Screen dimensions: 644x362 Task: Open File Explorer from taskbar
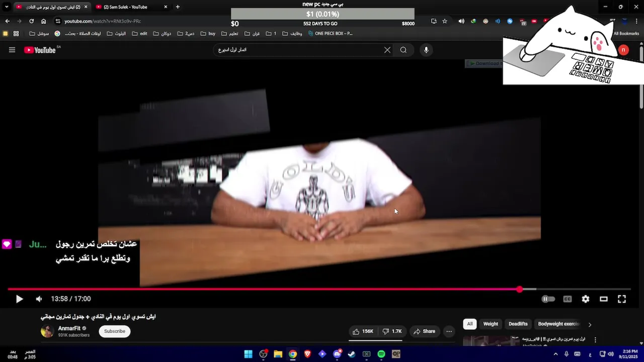point(278,354)
